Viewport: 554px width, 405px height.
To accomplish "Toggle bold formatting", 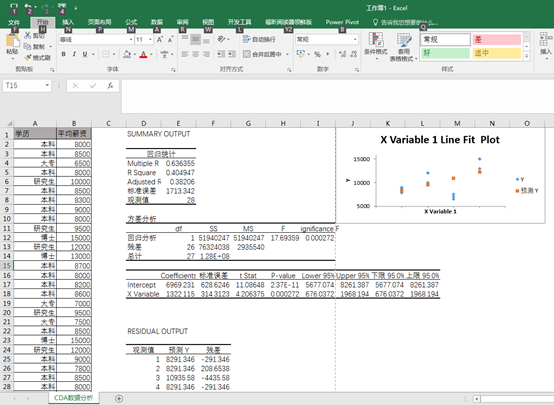I will [64, 54].
